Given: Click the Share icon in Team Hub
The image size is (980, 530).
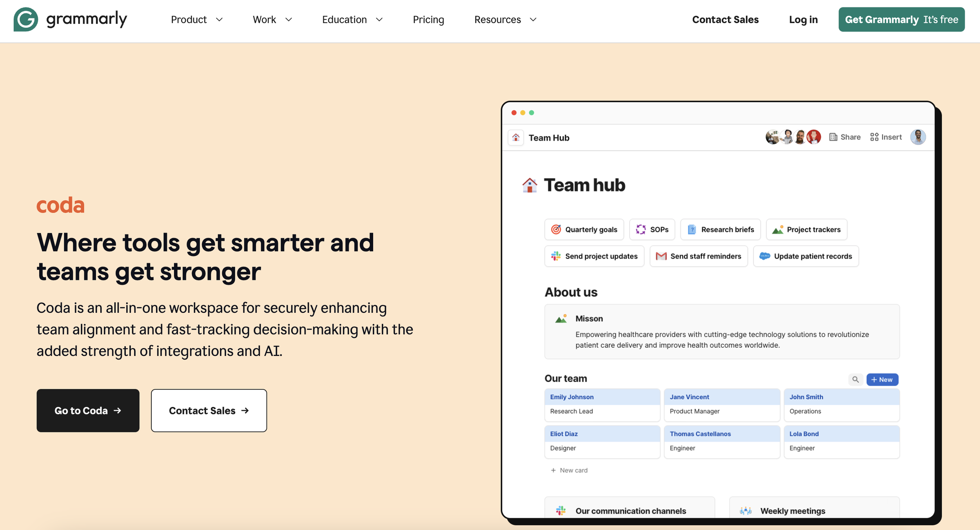Looking at the screenshot, I should (x=833, y=137).
